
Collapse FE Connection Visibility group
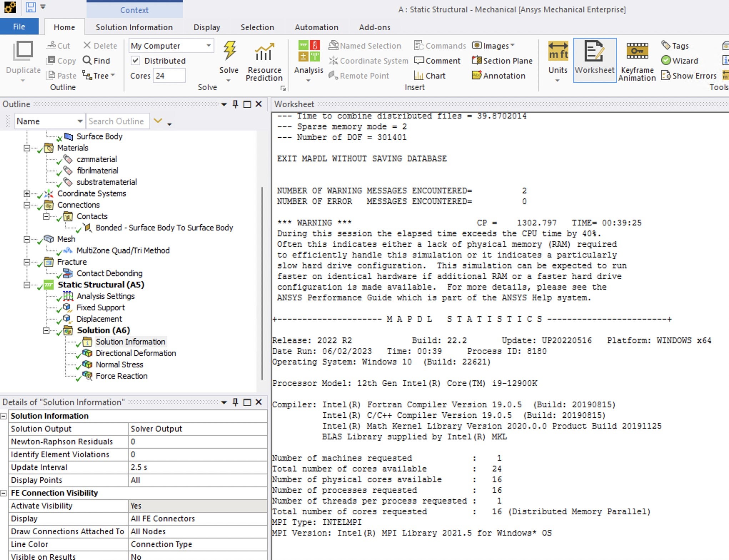pyautogui.click(x=4, y=493)
